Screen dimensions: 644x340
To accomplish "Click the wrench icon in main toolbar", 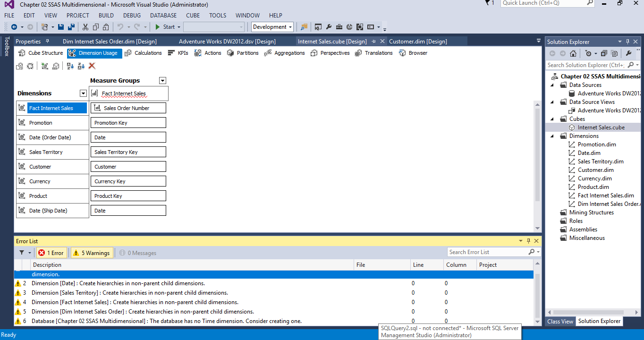I will coord(329,27).
